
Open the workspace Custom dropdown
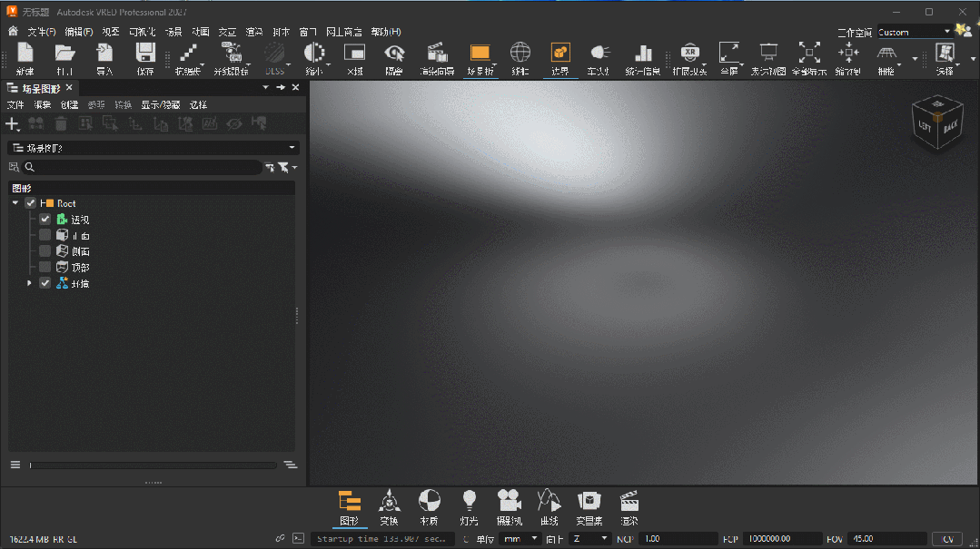pos(915,32)
